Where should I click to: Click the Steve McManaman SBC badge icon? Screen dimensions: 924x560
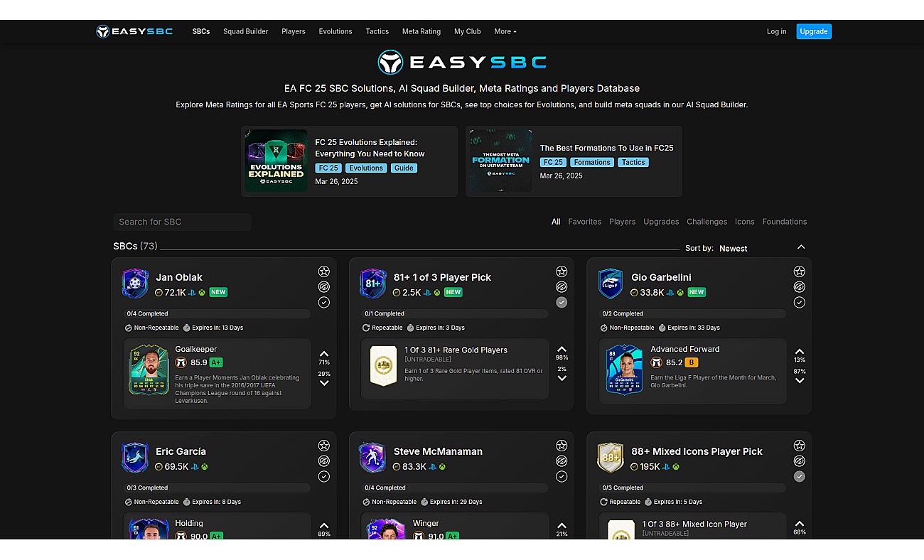[372, 458]
